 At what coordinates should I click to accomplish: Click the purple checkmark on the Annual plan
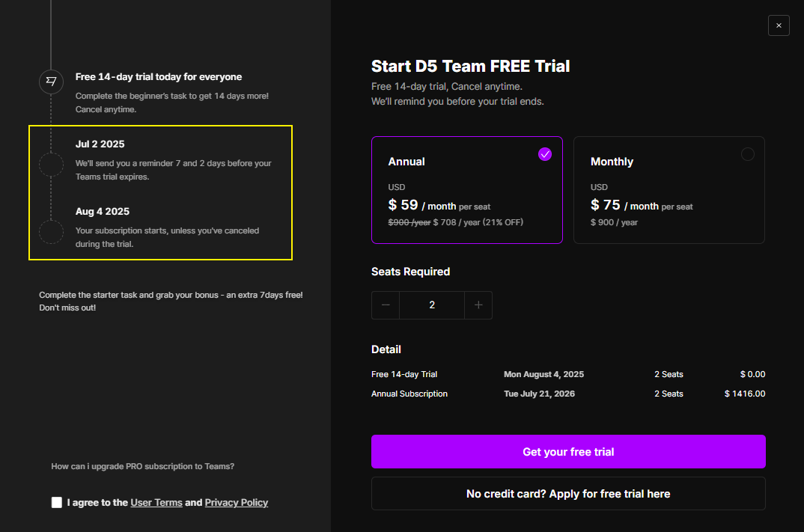(x=544, y=153)
